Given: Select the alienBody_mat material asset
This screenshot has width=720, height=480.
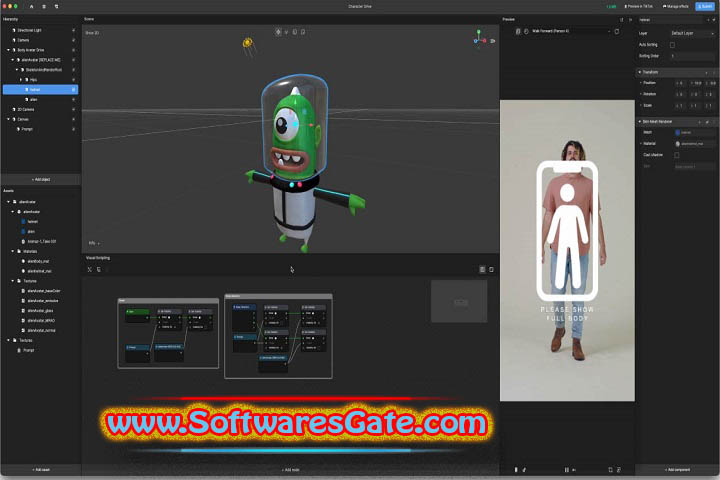Looking at the screenshot, I should pos(38,261).
